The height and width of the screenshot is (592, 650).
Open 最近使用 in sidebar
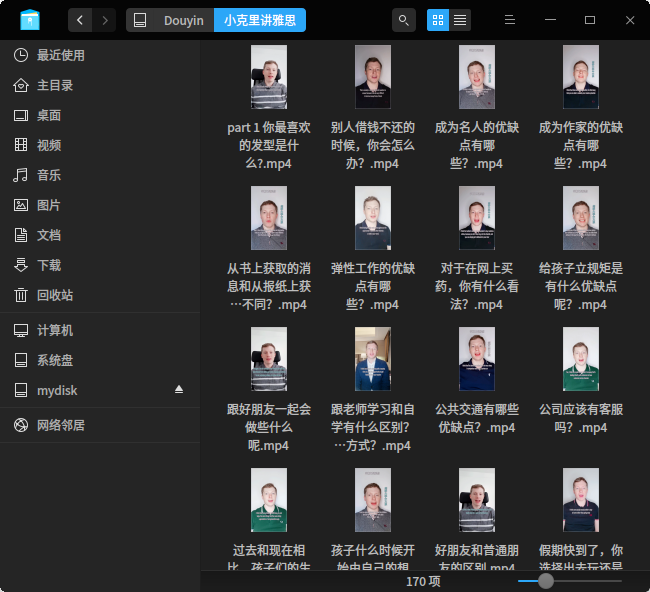[x=100, y=55]
